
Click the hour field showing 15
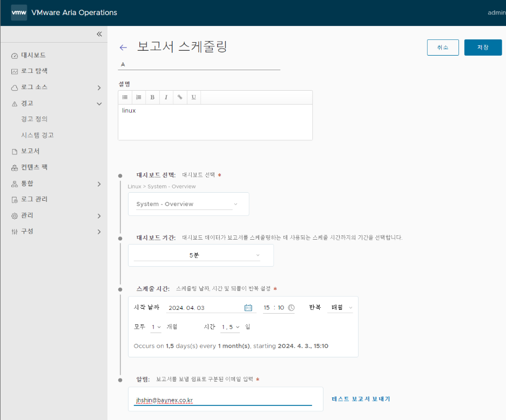click(267, 308)
